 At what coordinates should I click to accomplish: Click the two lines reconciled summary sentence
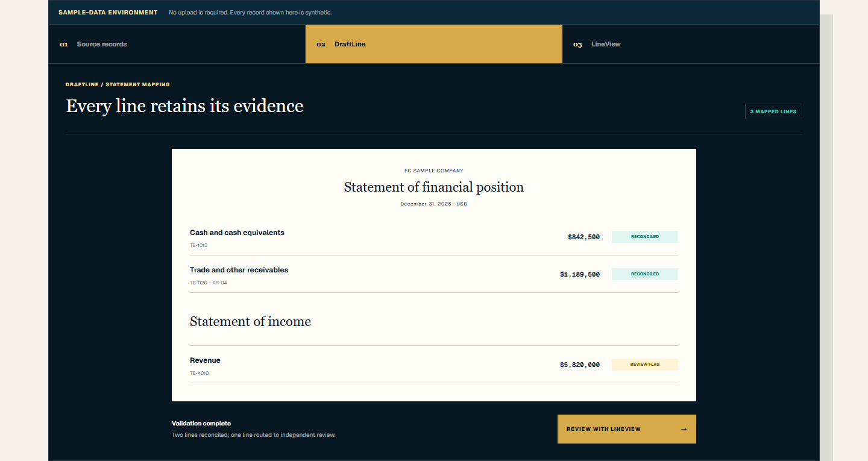[254, 435]
